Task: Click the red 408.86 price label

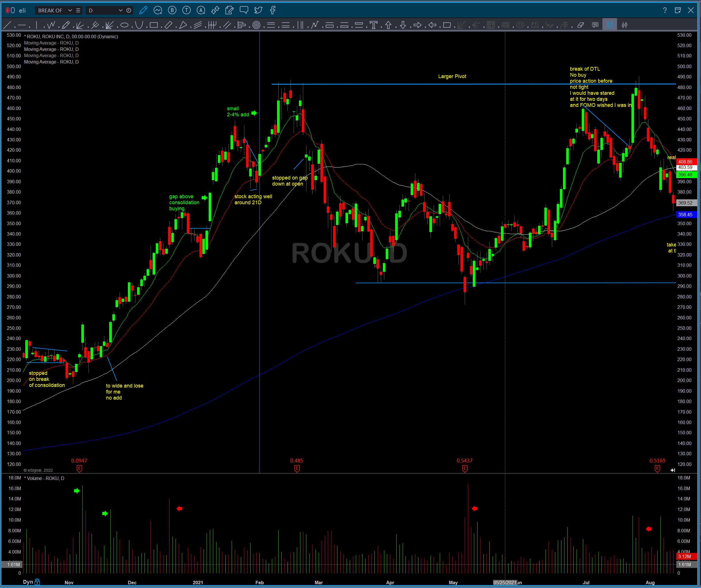Action: coord(687,161)
